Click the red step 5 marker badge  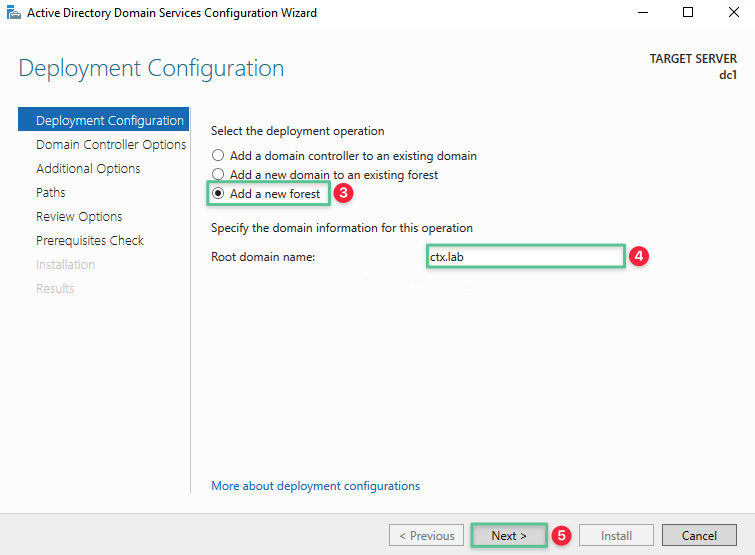coord(562,536)
